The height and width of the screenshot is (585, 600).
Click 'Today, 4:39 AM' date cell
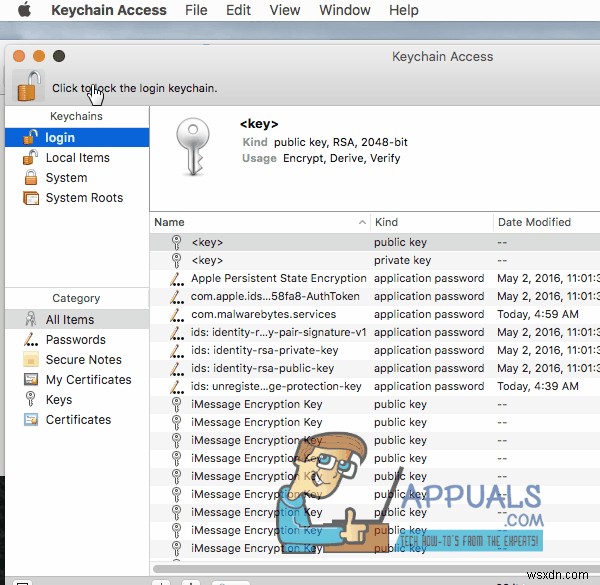538,386
